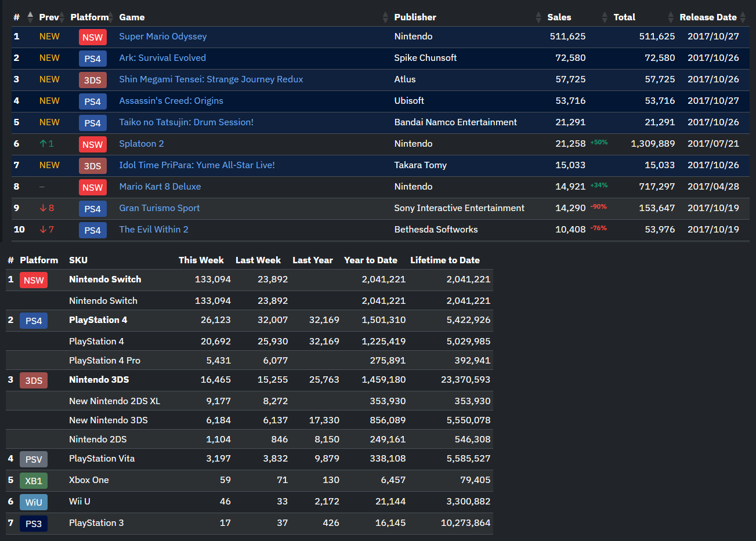Select PlayStation Vita hardware row
The height and width of the screenshot is (541, 756).
tap(249, 459)
